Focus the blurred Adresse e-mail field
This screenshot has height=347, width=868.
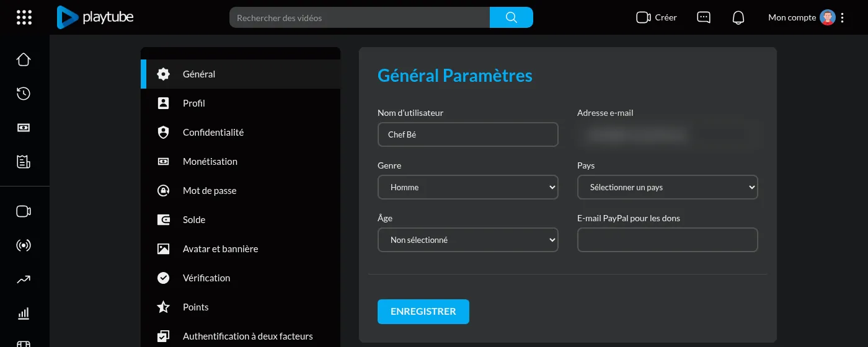pyautogui.click(x=668, y=134)
